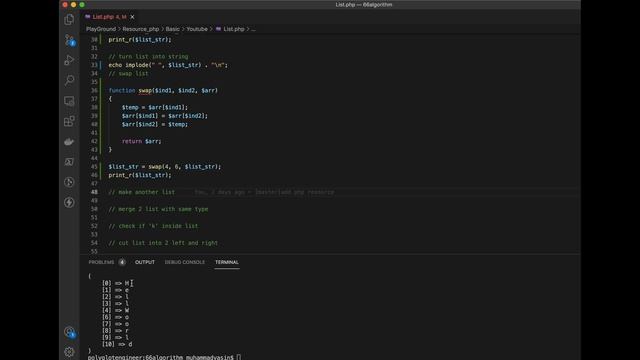
Task: Click the line number 48 in the gutter
Action: tap(94, 192)
